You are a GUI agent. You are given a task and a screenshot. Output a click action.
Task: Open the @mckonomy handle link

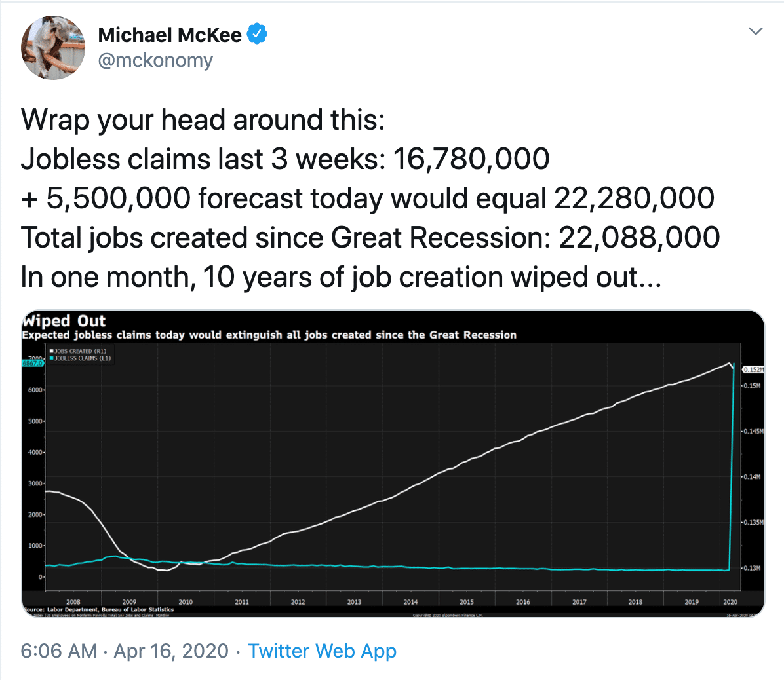155,60
